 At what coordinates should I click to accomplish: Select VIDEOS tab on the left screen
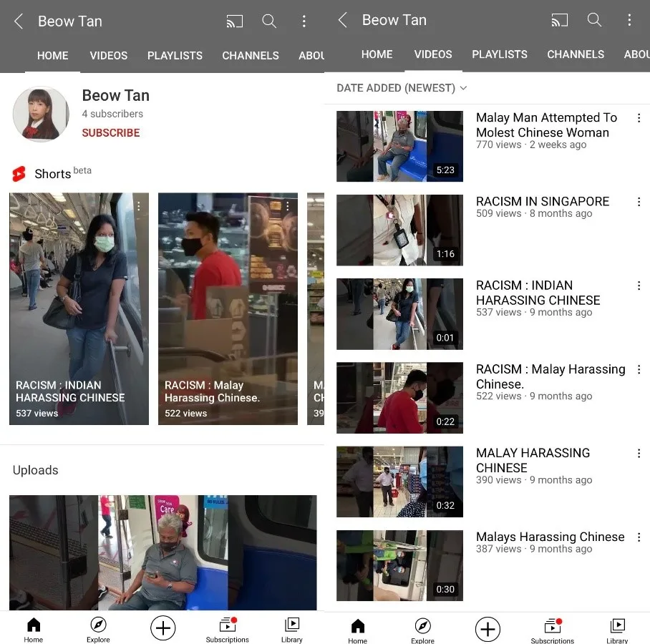pos(109,55)
